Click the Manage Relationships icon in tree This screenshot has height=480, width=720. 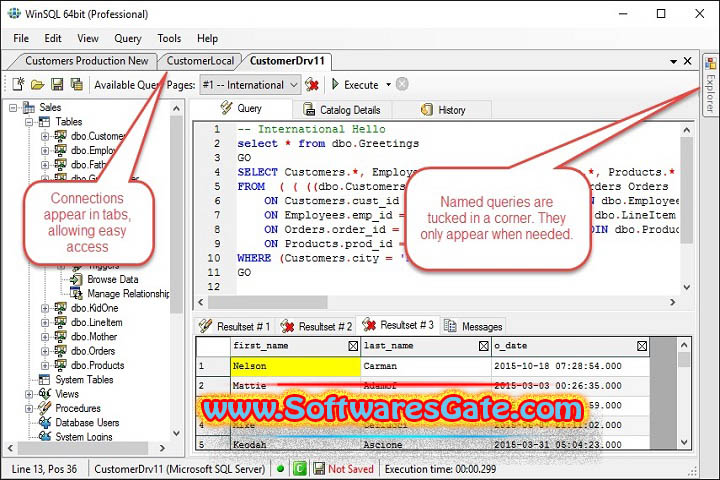[x=76, y=293]
